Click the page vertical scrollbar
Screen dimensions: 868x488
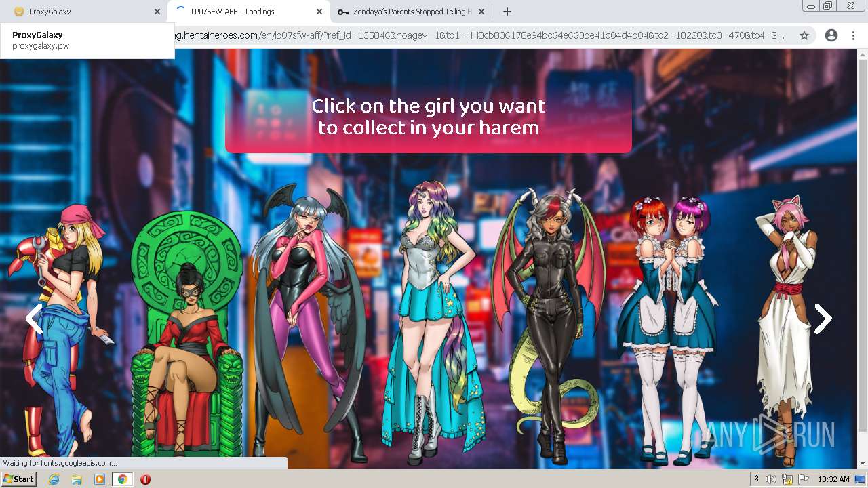point(863,244)
